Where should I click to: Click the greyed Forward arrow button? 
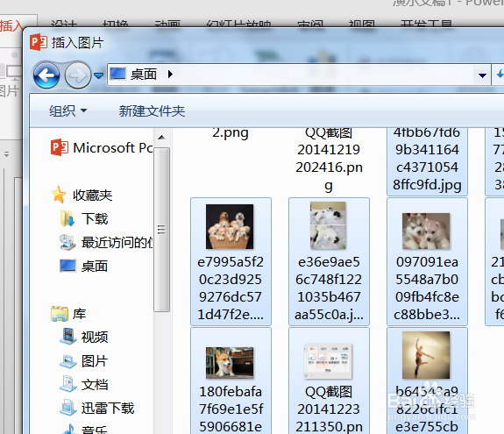(78, 75)
